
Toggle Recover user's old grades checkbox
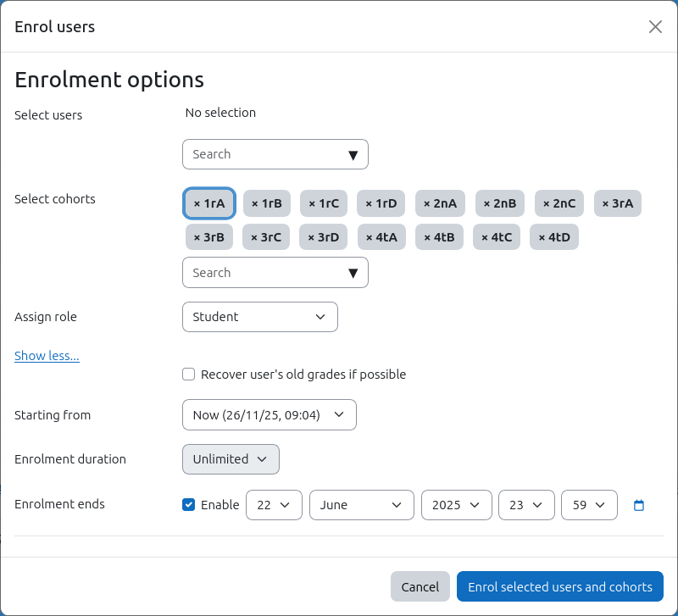189,375
